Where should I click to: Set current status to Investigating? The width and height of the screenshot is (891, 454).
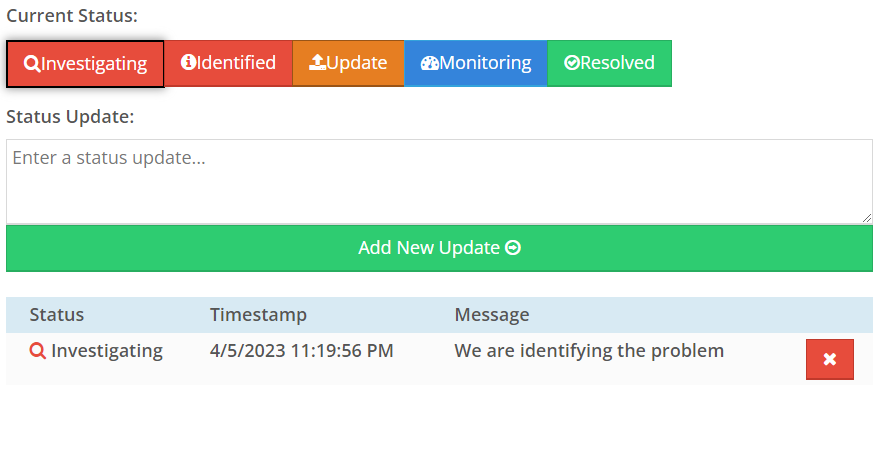tap(85, 64)
